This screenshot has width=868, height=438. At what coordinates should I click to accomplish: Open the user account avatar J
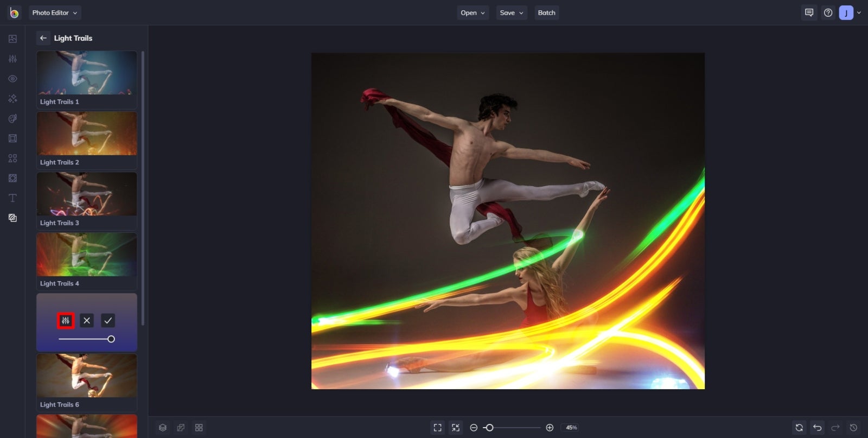tap(846, 12)
